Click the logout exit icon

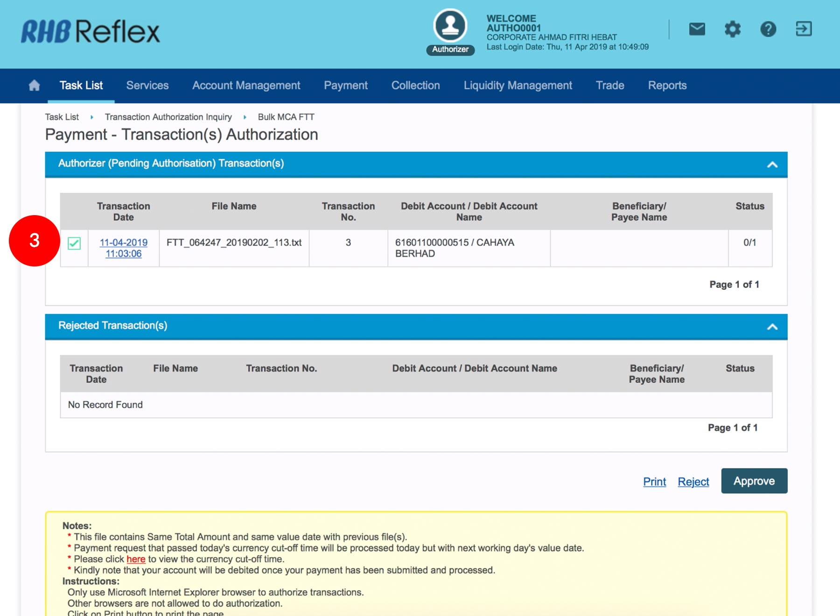(803, 29)
